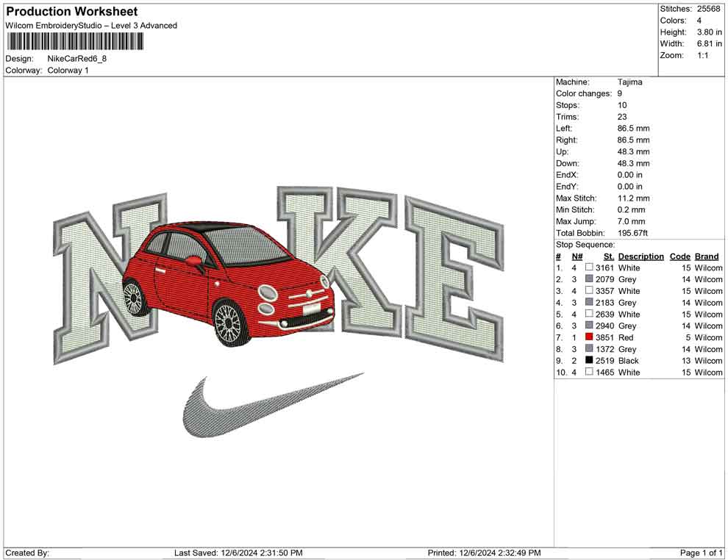Select the white swatch beside stitch count 1465
The height and width of the screenshot is (560, 728).
click(589, 373)
